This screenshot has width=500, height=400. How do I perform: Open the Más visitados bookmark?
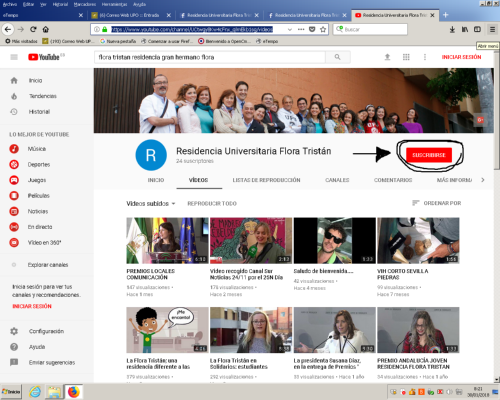tap(21, 41)
